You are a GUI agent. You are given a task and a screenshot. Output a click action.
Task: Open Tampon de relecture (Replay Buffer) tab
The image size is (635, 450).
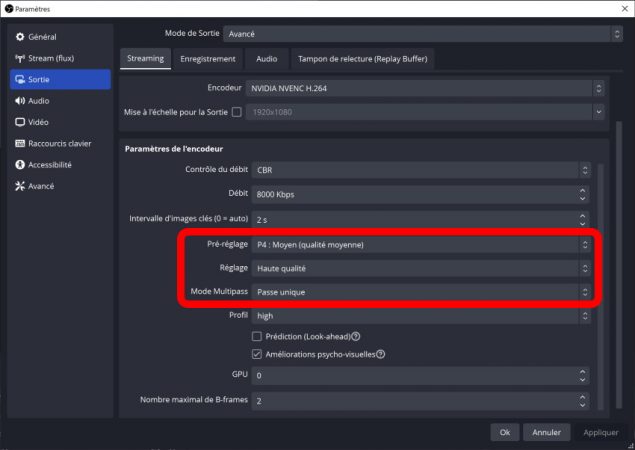click(362, 59)
